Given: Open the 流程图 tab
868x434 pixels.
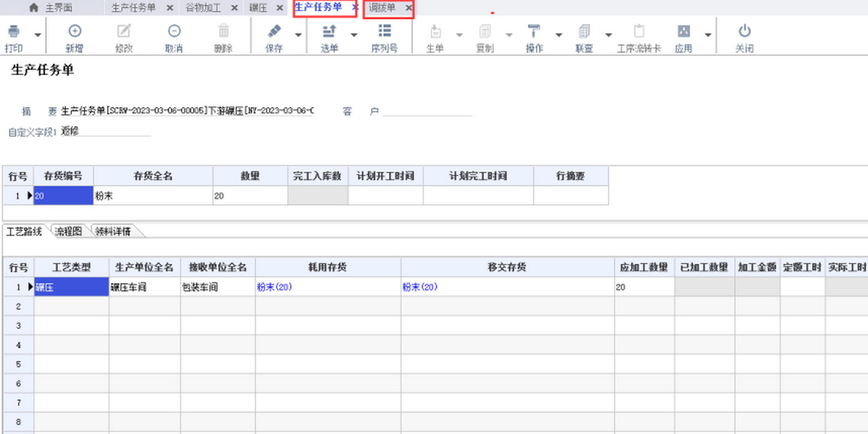Looking at the screenshot, I should tap(68, 232).
